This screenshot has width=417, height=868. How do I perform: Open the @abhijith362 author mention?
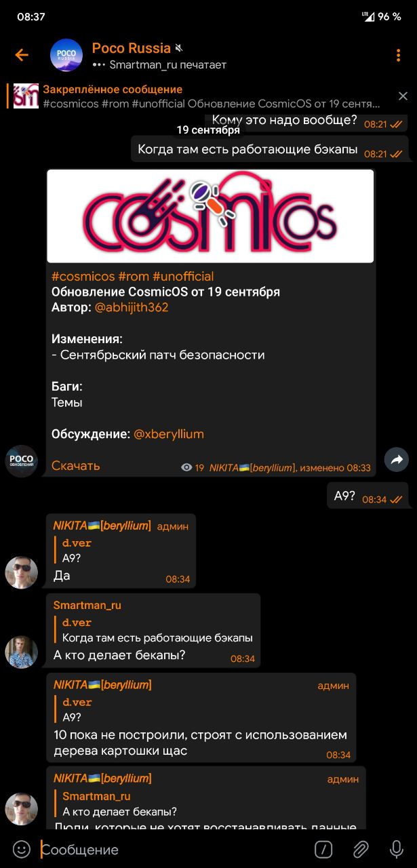[132, 307]
